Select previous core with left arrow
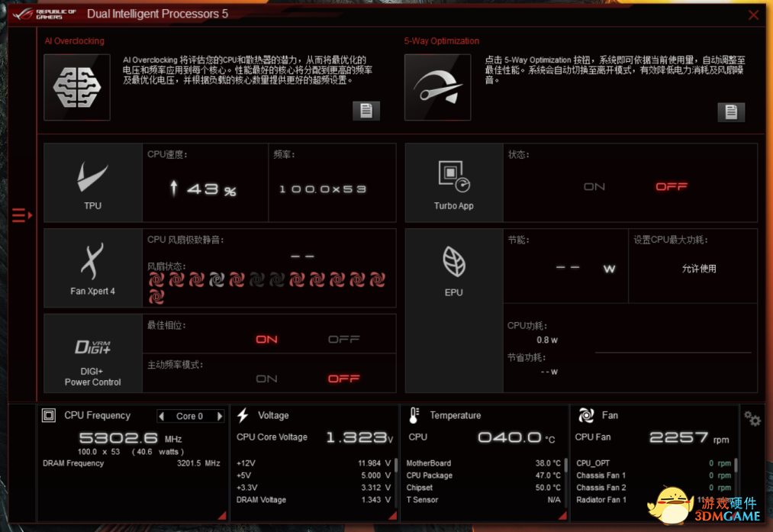This screenshot has height=532, width=773. pyautogui.click(x=161, y=416)
